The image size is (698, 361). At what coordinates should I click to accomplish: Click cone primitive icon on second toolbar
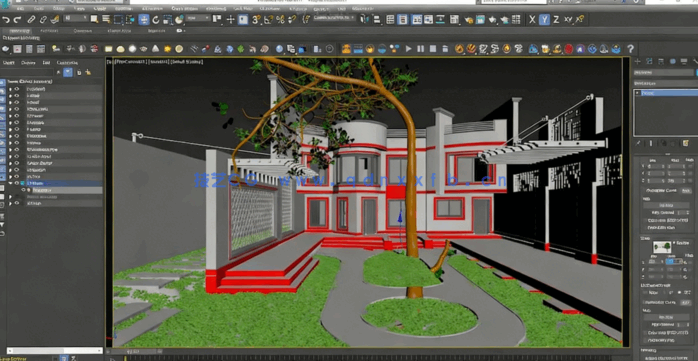(x=155, y=49)
